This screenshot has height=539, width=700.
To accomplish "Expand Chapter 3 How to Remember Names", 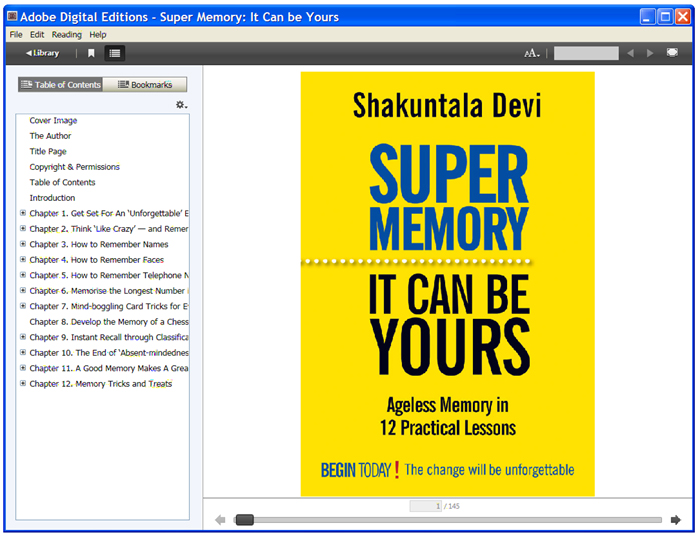I will click(23, 244).
